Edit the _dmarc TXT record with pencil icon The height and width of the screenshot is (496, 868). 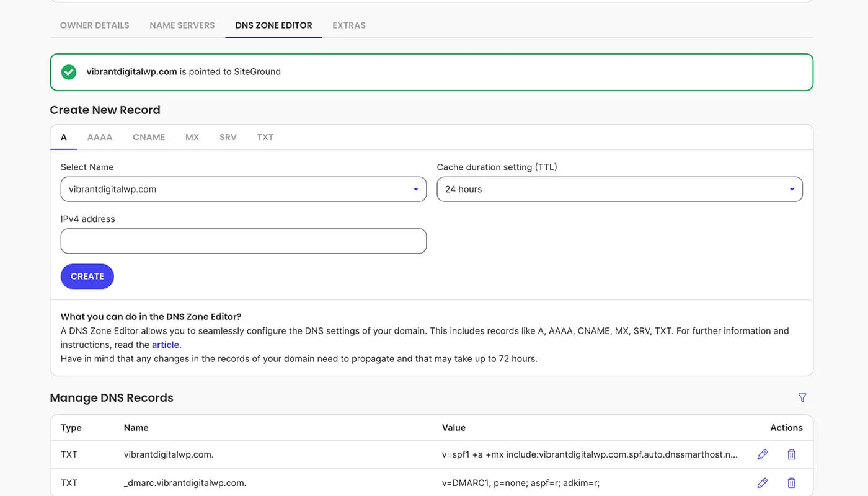point(762,482)
